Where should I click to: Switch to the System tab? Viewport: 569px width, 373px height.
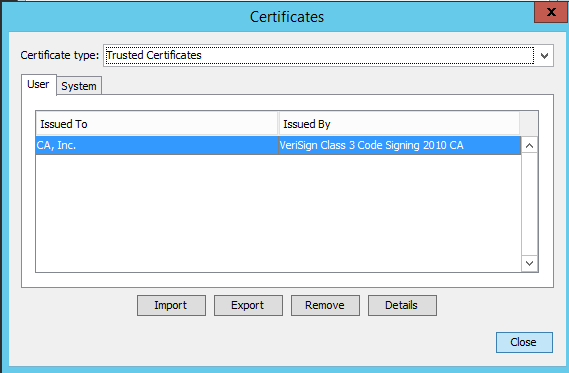click(79, 86)
